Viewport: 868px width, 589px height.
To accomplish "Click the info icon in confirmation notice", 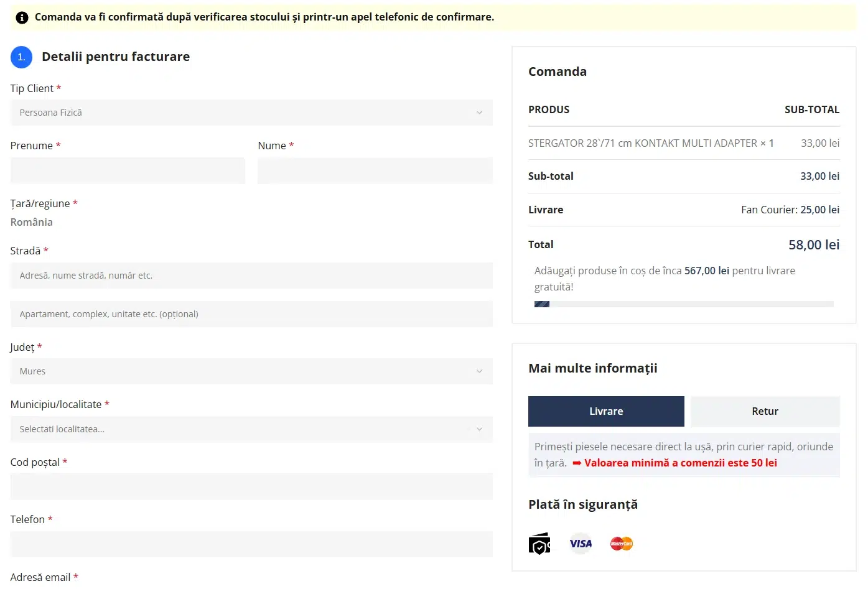I will [x=22, y=17].
